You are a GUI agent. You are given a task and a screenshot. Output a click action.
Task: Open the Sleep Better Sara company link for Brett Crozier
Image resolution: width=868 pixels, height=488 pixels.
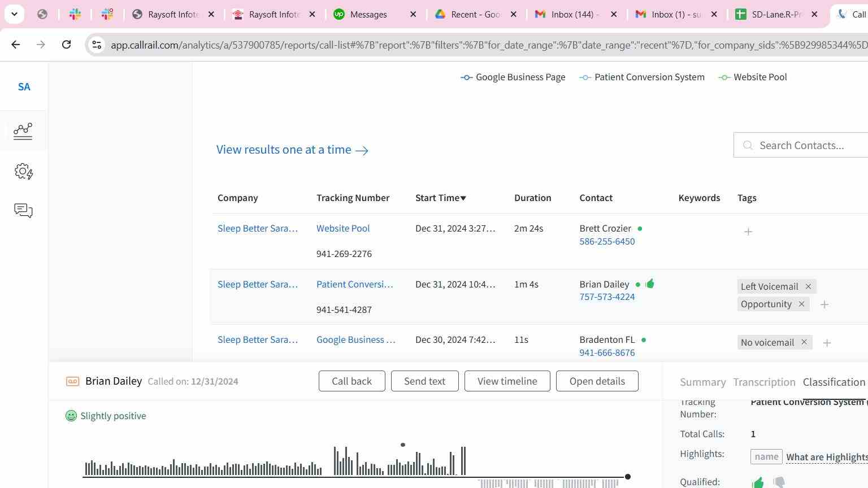pos(258,228)
